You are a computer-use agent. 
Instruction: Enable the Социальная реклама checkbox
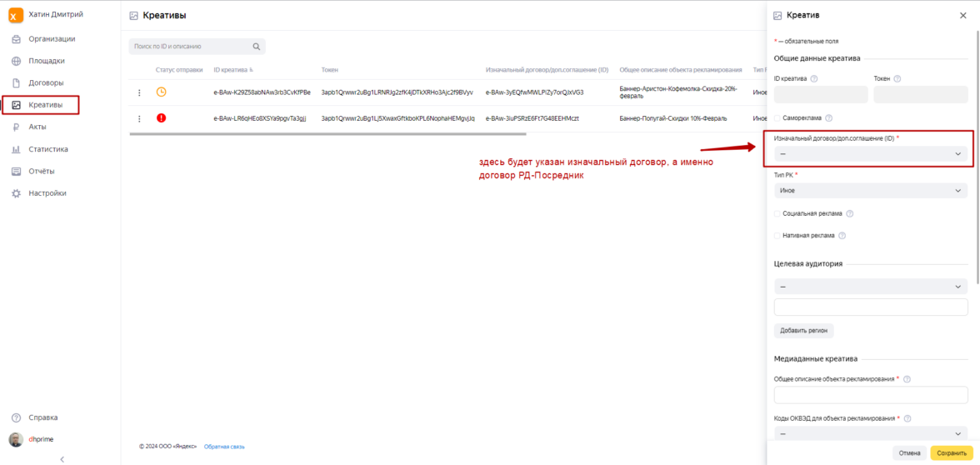[777, 213]
